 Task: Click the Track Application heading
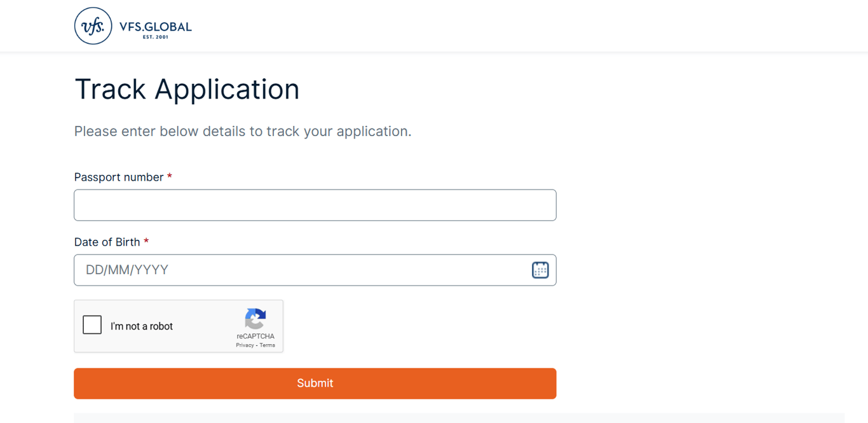point(187,89)
